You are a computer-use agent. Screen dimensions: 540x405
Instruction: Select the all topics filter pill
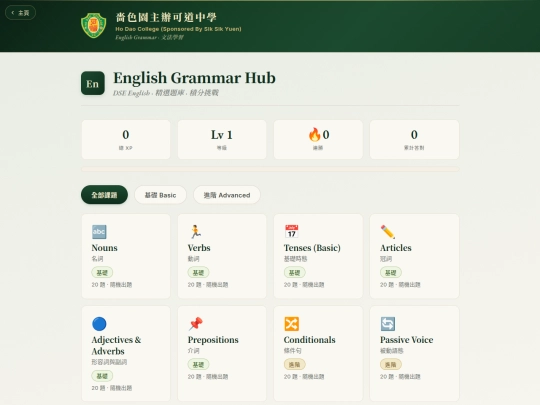(104, 195)
